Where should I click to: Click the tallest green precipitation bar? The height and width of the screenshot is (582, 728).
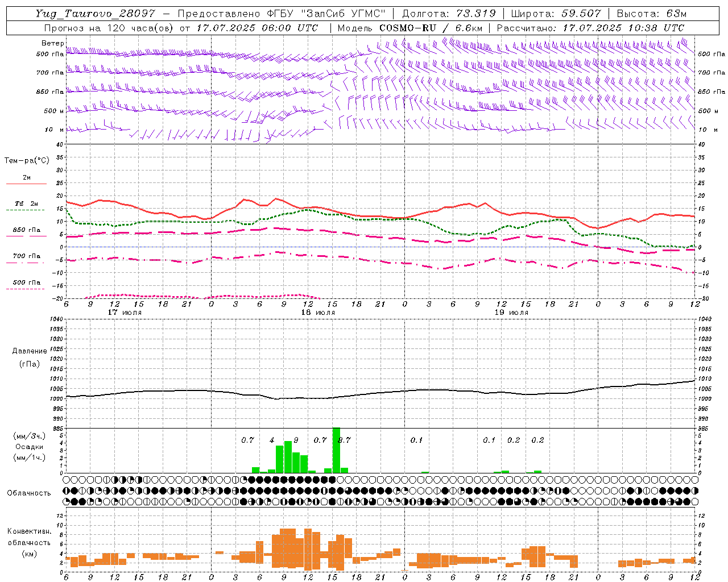(x=336, y=450)
